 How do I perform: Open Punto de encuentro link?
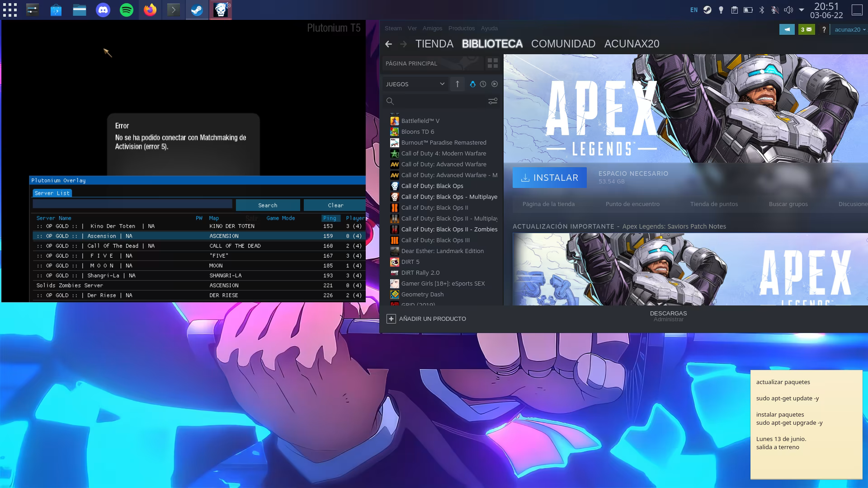tap(632, 204)
